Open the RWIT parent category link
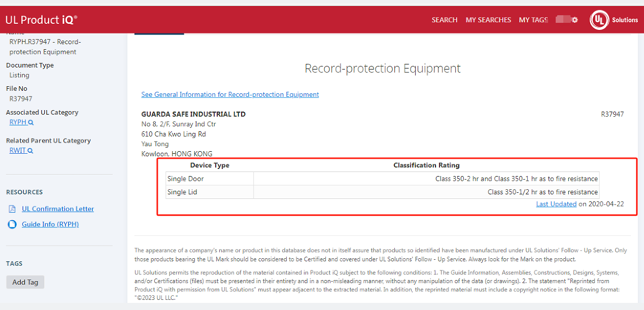Image resolution: width=644 pixels, height=310 pixels. click(18, 151)
